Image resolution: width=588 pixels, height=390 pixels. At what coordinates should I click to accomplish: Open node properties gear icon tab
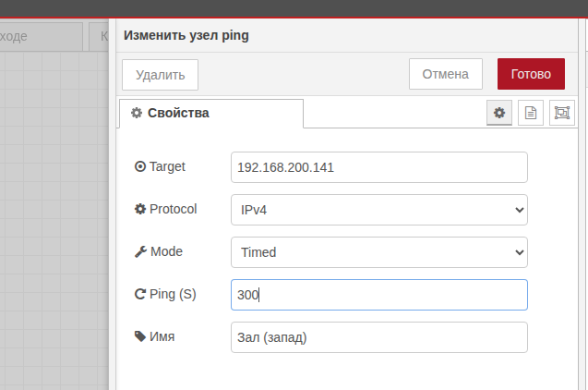tap(499, 113)
